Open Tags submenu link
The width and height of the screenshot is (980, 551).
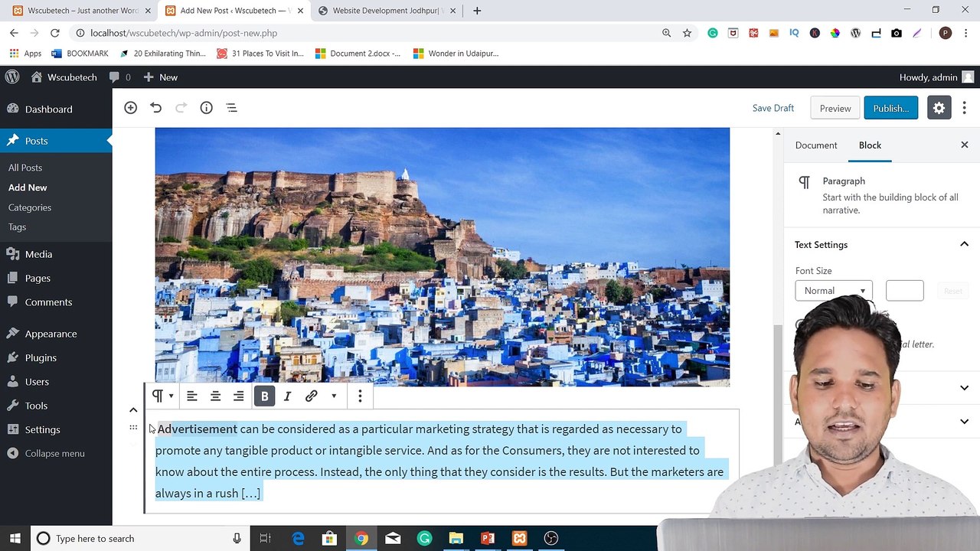(17, 227)
